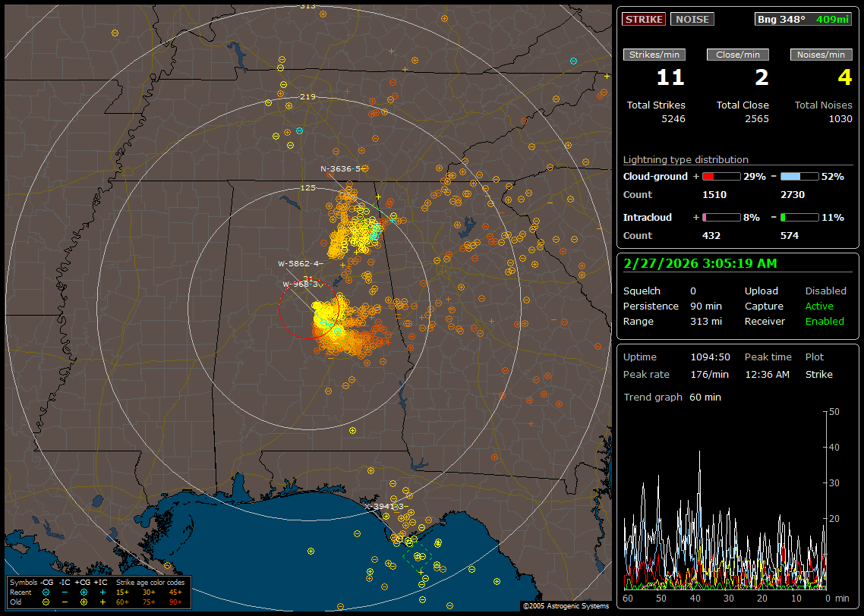This screenshot has height=616, width=864.
Task: Click the Strikes/min label button
Action: (x=654, y=55)
